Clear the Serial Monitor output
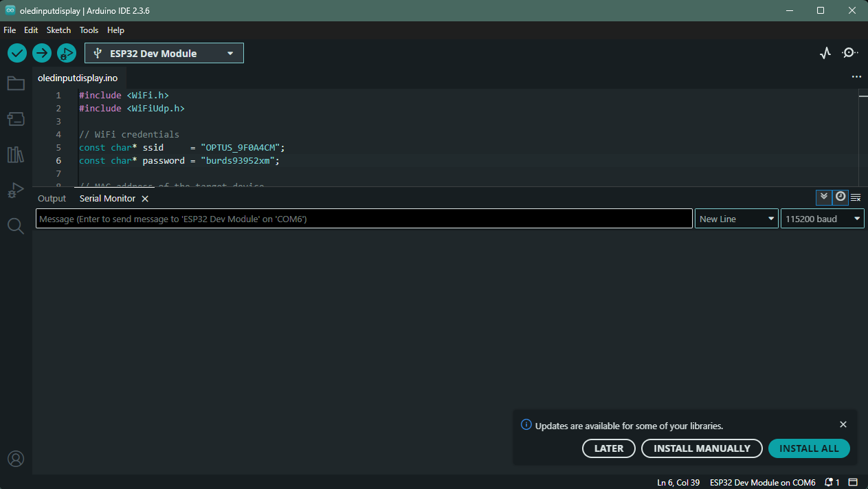Screen dimensions: 868x489 click(x=856, y=198)
